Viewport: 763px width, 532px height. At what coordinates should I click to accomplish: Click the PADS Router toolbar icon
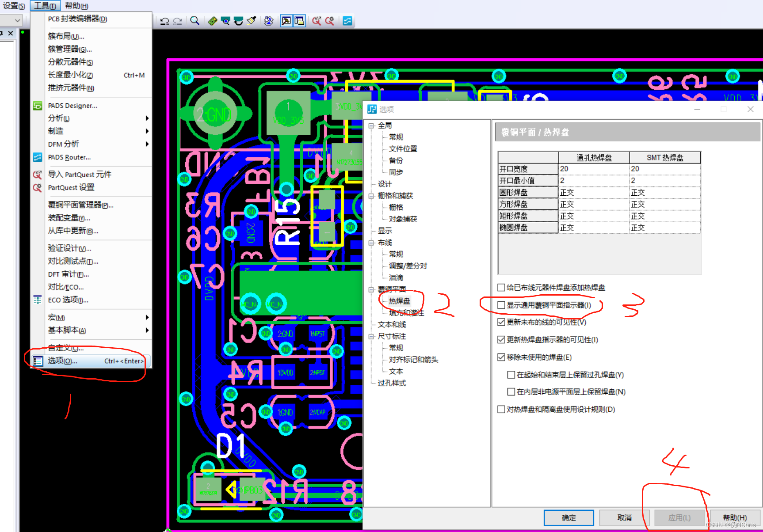(x=347, y=21)
